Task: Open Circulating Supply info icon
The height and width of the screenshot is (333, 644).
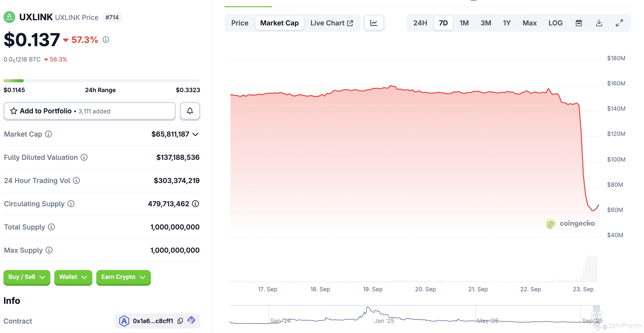Action: click(70, 204)
